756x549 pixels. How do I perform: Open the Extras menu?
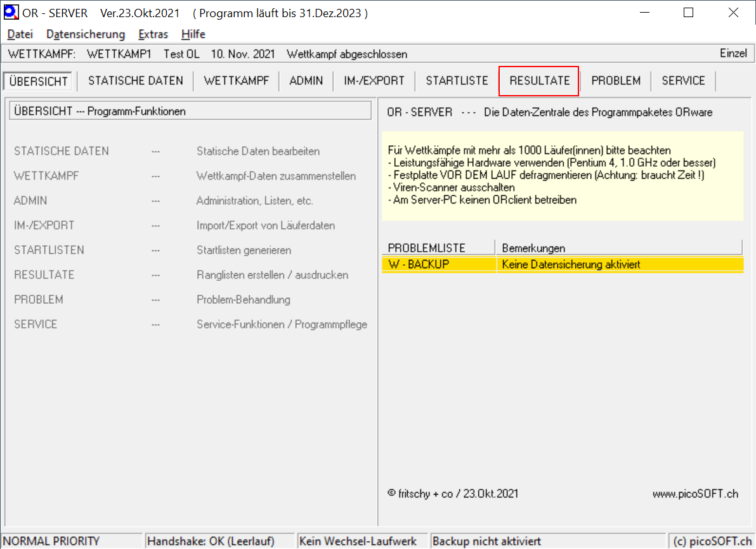click(x=153, y=34)
